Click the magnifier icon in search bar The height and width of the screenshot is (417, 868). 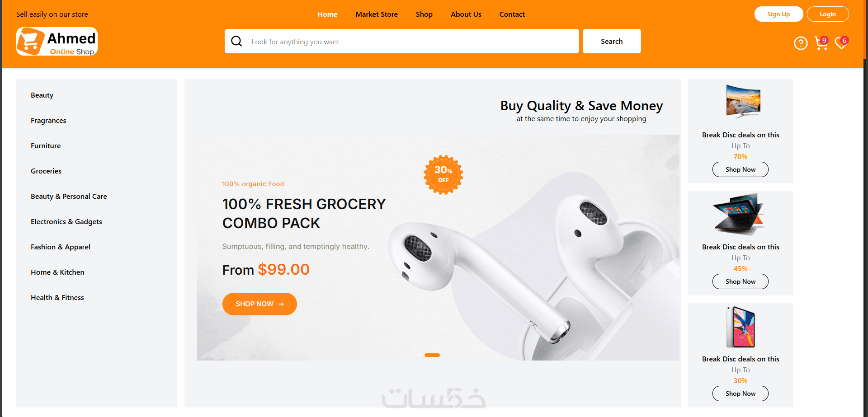236,41
